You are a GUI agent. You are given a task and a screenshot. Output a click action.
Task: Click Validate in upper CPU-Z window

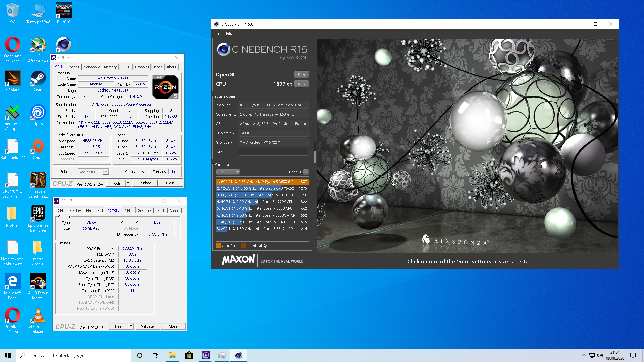tap(145, 183)
